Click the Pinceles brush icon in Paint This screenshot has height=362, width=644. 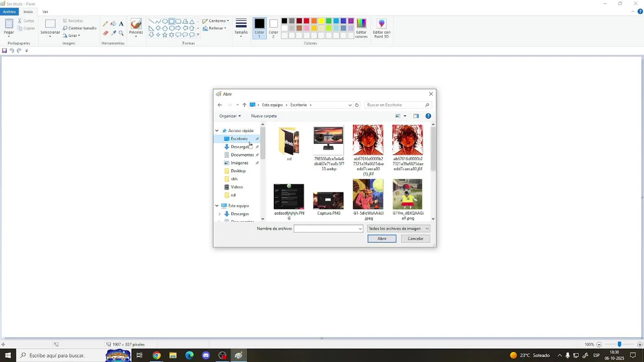[136, 24]
